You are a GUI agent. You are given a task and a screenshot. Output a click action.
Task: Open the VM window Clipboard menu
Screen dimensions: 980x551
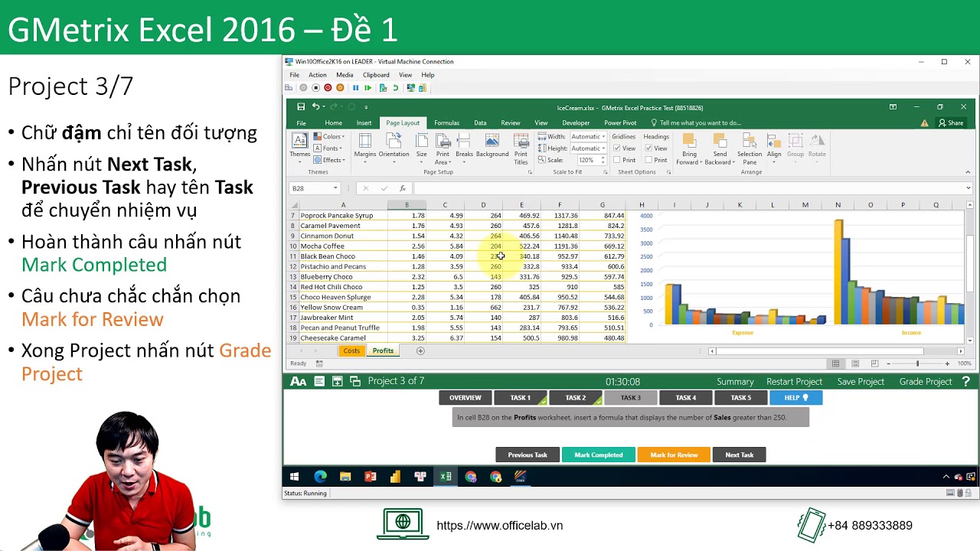point(376,75)
